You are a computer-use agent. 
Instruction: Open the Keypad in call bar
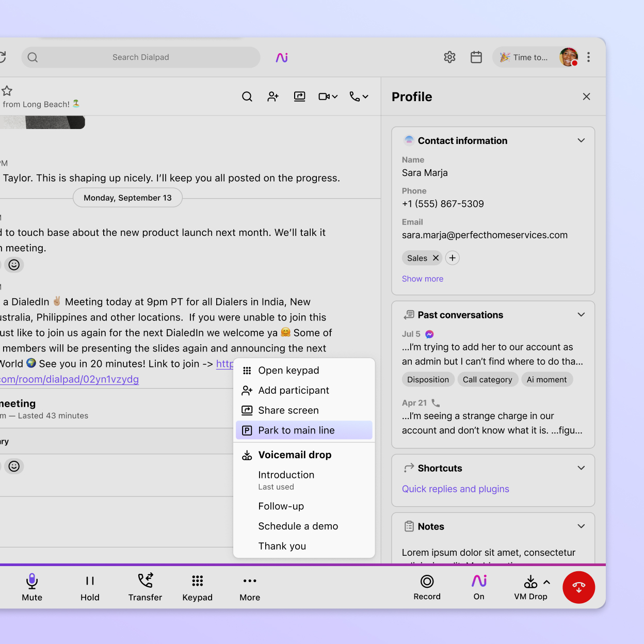[197, 587]
